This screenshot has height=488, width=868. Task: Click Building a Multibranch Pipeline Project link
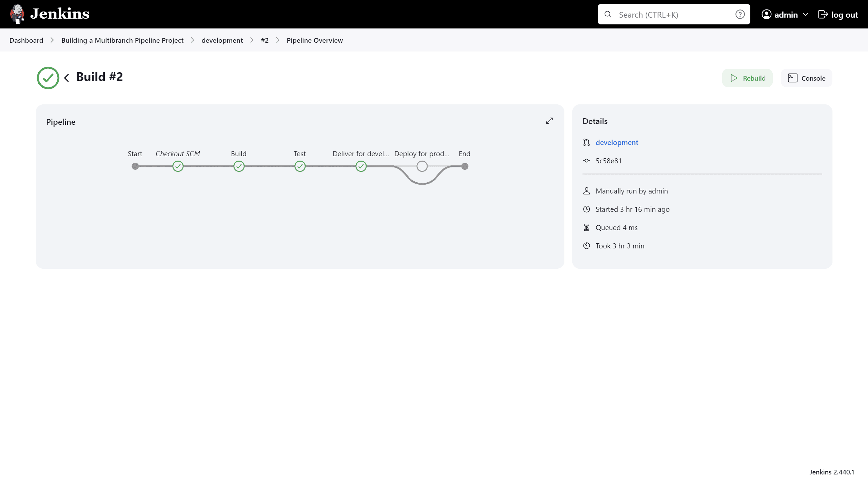[x=122, y=40]
